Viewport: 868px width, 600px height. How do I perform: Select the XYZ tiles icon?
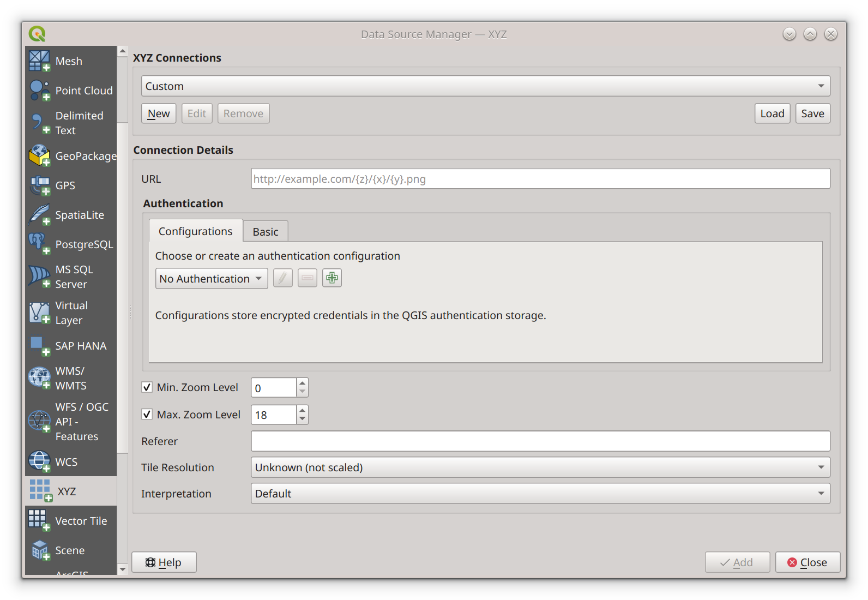click(x=40, y=491)
